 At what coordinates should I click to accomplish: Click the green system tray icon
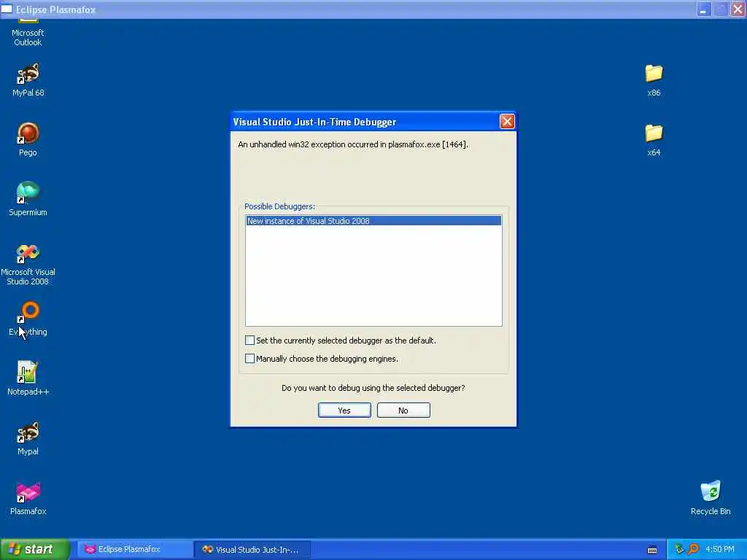(679, 549)
